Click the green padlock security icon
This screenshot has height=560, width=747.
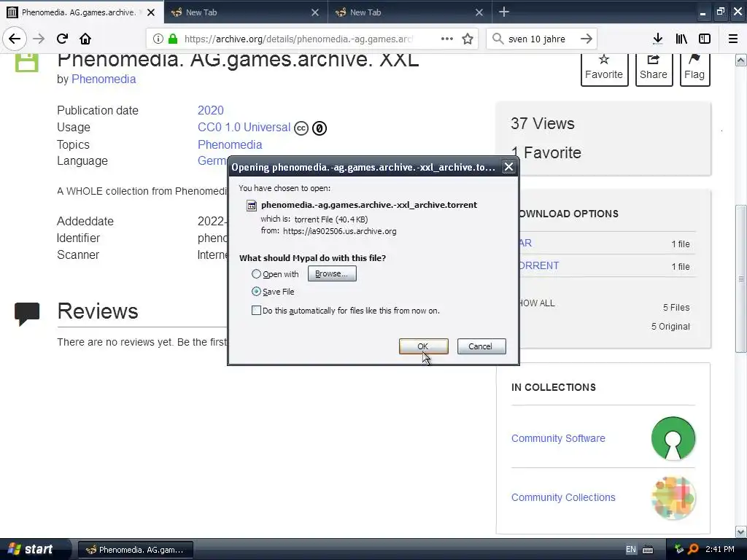(173, 39)
